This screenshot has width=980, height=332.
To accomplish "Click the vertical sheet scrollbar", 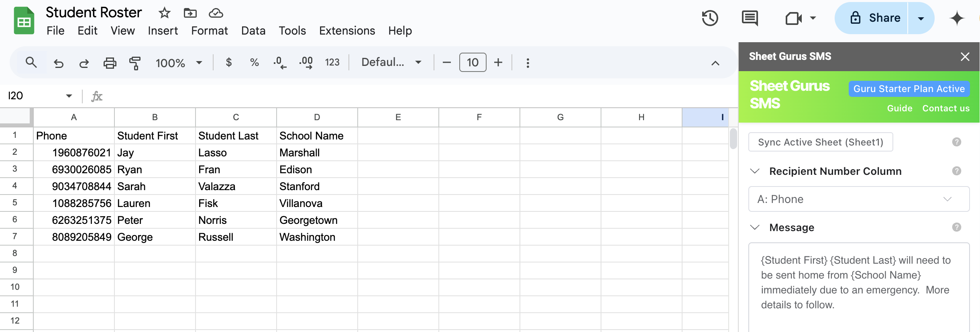I will click(x=733, y=139).
